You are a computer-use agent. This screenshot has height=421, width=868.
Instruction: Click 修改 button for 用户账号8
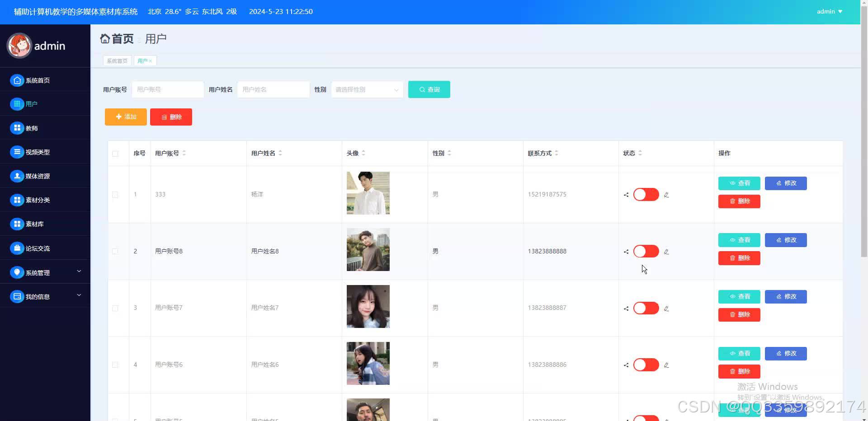point(786,240)
